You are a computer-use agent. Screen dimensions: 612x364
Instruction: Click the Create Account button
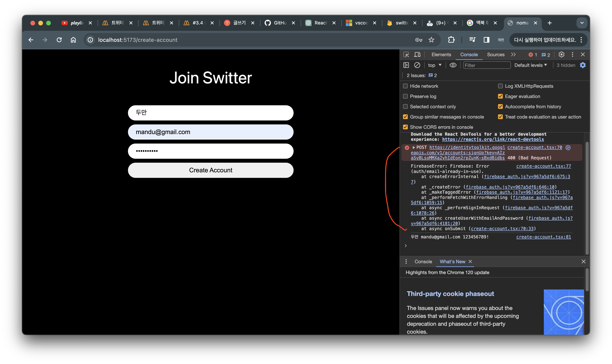(x=210, y=170)
